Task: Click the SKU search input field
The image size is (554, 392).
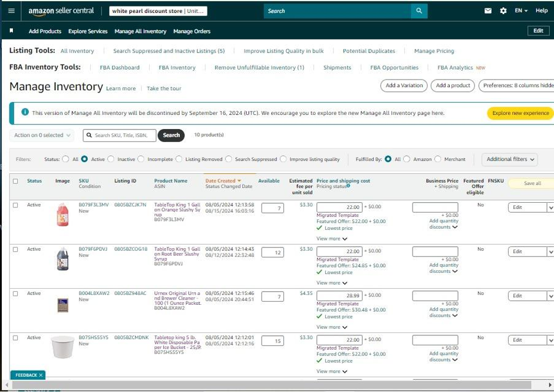Action: [x=120, y=135]
